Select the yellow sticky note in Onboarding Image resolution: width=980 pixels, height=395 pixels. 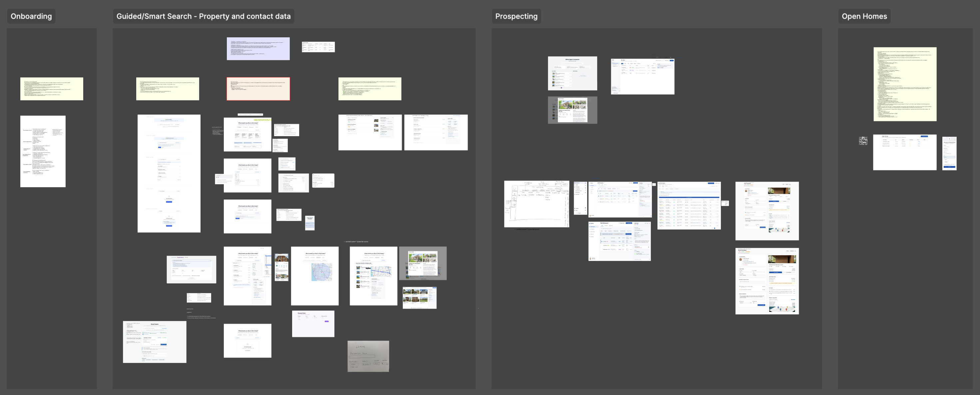coord(52,89)
